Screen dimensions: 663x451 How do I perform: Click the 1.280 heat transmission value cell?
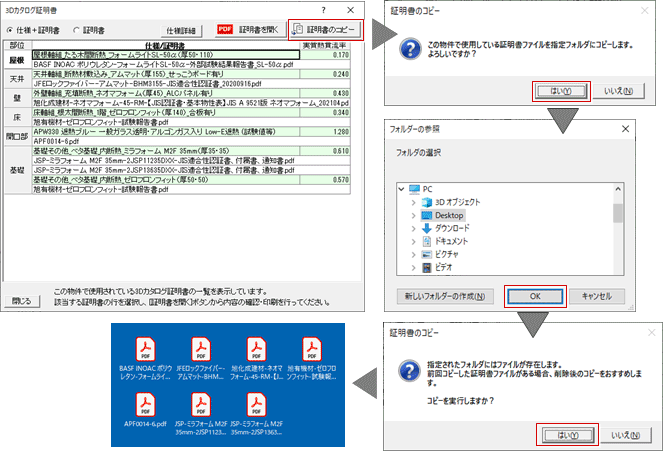[325, 132]
